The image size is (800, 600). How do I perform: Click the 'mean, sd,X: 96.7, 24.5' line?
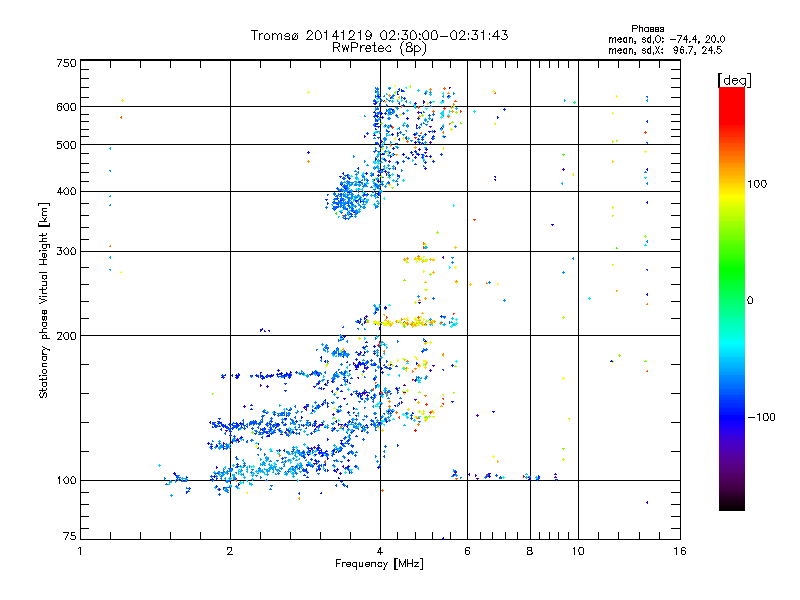[665, 50]
